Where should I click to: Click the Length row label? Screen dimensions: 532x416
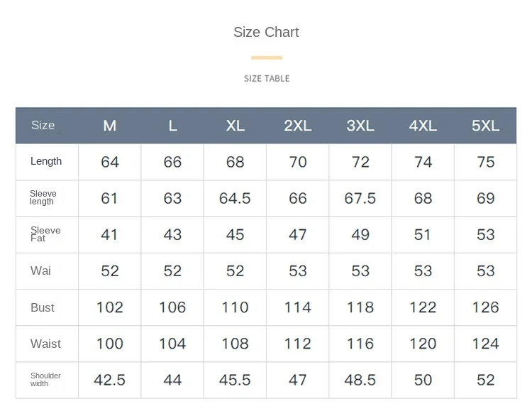46,161
